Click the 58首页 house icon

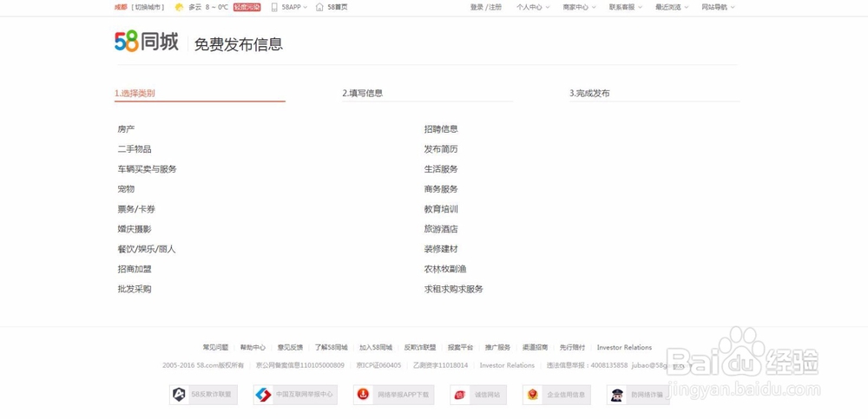click(319, 7)
